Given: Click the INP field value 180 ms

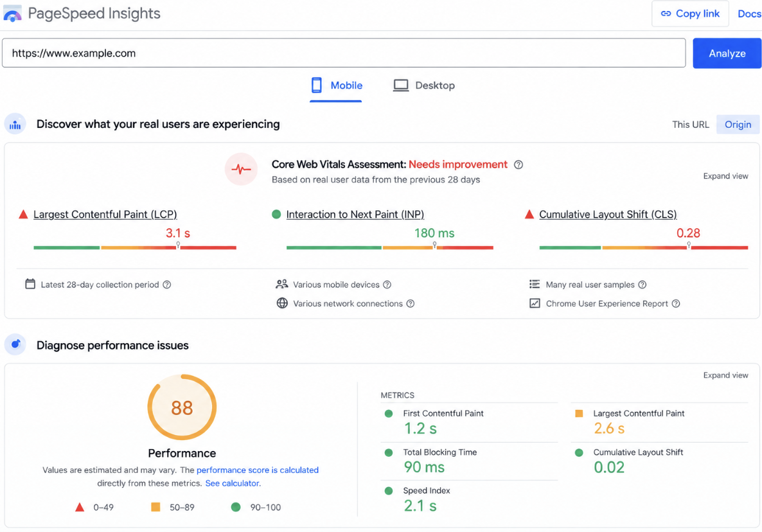Looking at the screenshot, I should tap(434, 233).
